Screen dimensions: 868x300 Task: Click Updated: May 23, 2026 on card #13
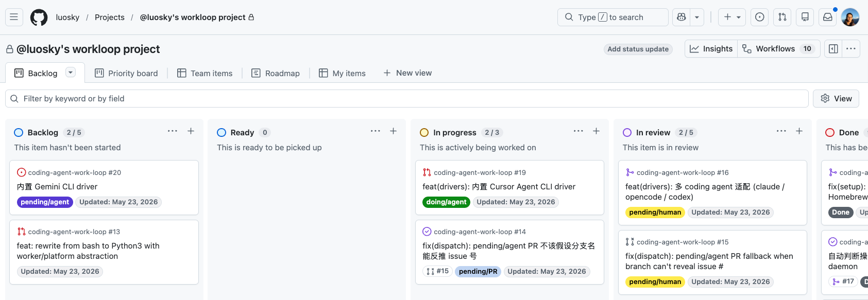point(60,272)
